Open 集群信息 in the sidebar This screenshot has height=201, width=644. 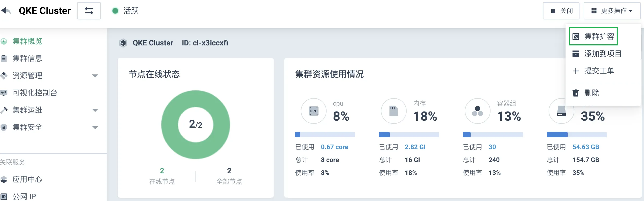tap(27, 59)
